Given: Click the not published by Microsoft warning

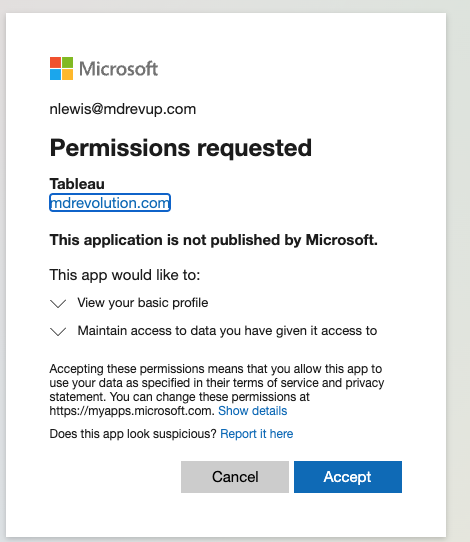Looking at the screenshot, I should click(x=214, y=240).
